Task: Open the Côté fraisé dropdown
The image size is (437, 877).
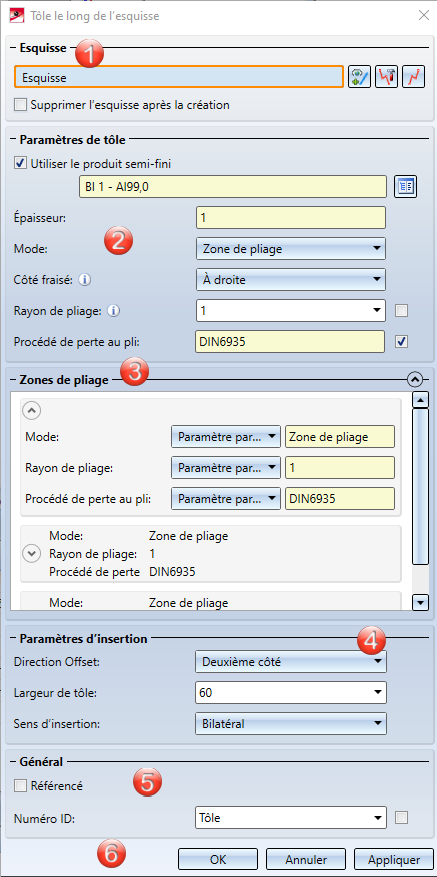Action: [291, 280]
